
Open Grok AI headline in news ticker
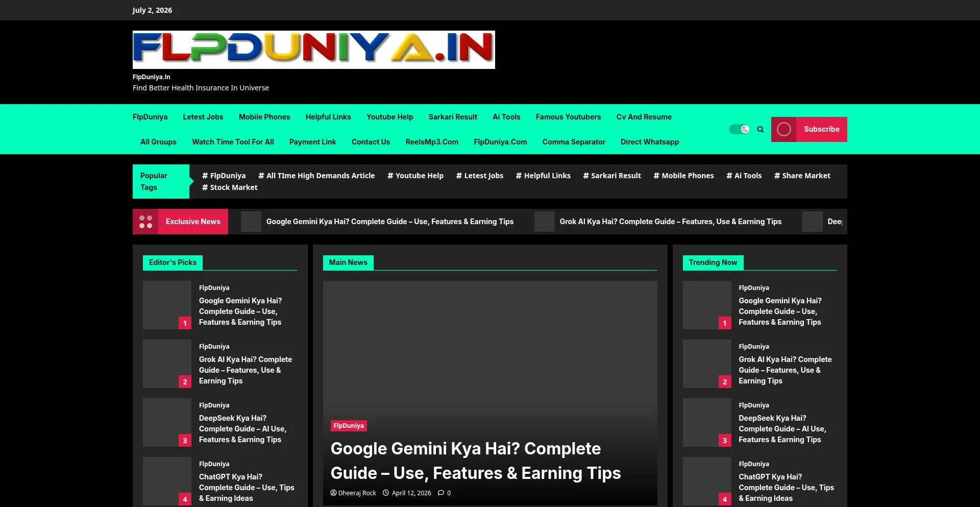click(x=671, y=222)
